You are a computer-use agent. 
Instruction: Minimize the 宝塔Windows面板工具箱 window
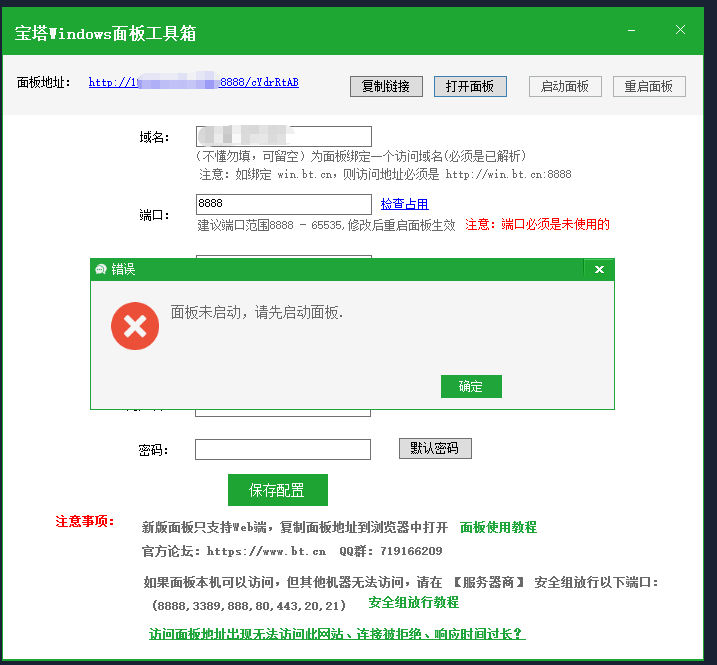[x=631, y=30]
